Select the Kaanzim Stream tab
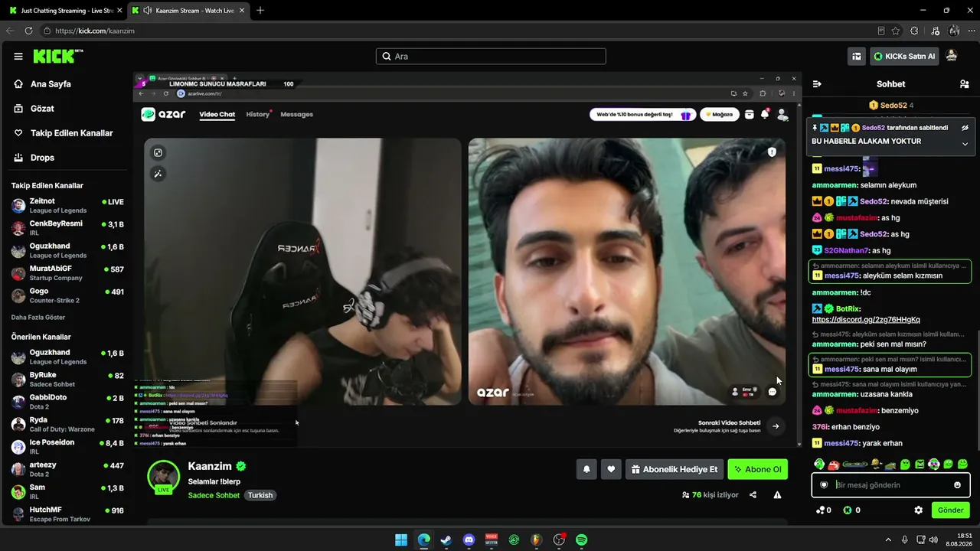Viewport: 980px width, 551px height. point(188,11)
